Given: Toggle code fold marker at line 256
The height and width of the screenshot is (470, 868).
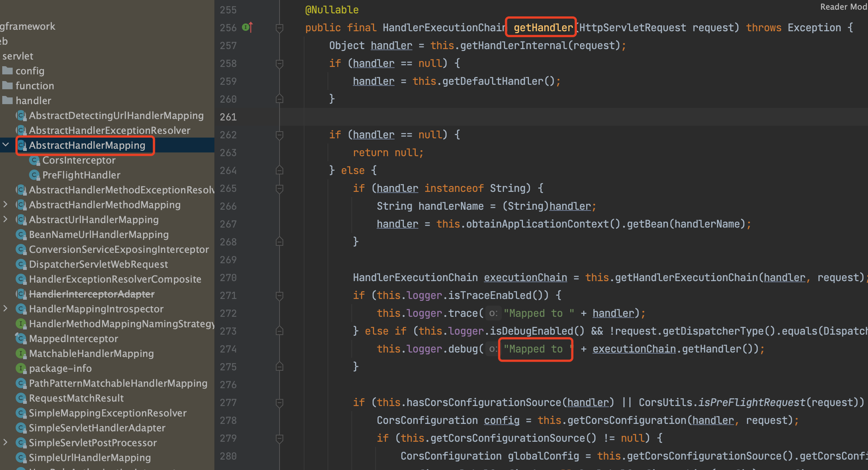Looking at the screenshot, I should pyautogui.click(x=280, y=28).
